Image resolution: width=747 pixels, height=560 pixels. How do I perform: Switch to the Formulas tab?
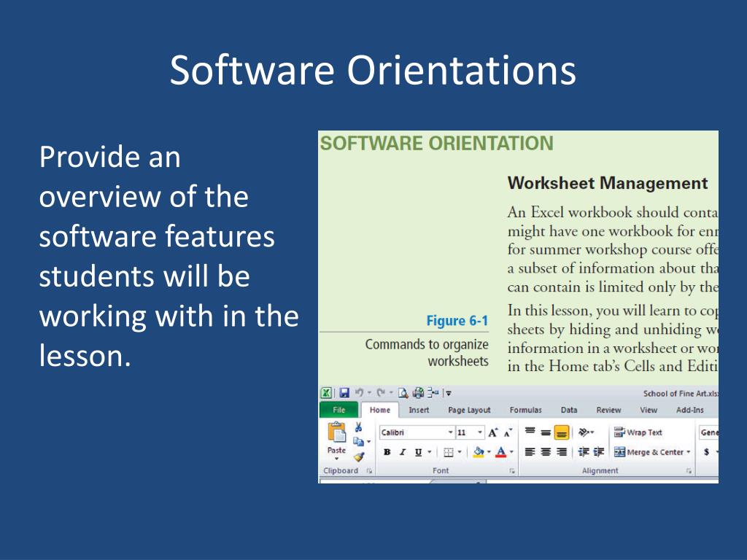(x=525, y=410)
